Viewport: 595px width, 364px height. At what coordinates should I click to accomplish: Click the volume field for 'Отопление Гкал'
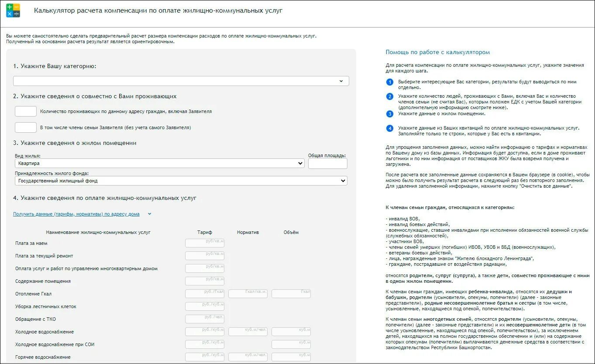tap(291, 294)
